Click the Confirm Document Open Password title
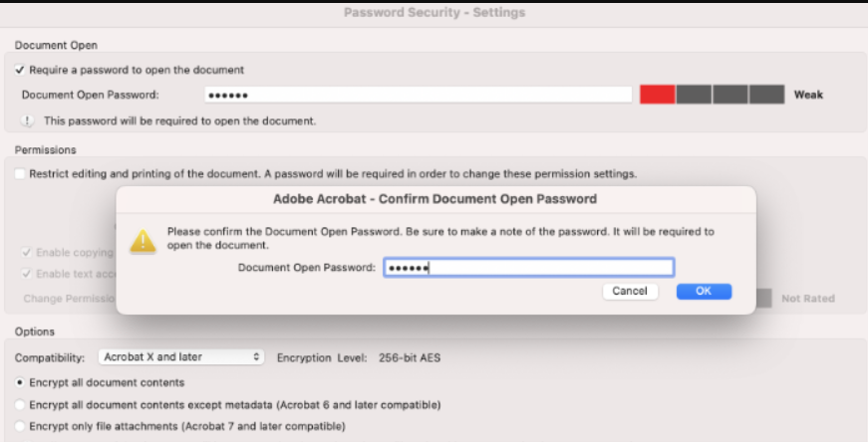 [x=434, y=199]
